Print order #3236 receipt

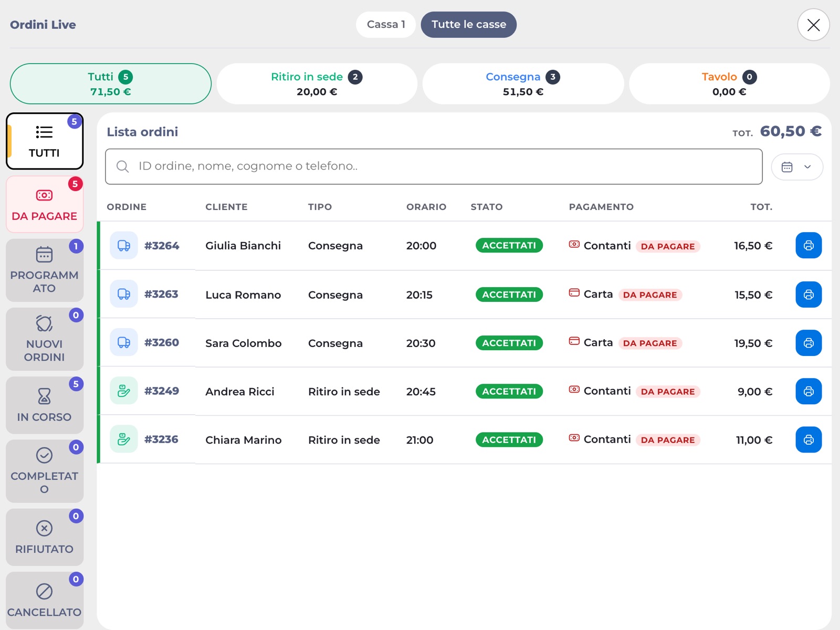pyautogui.click(x=808, y=439)
